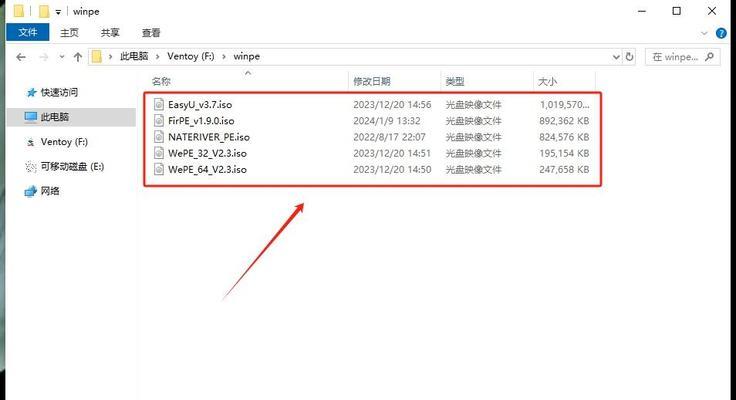Expand the ribbon with the chevron
This screenshot has height=400, width=736.
704,33
